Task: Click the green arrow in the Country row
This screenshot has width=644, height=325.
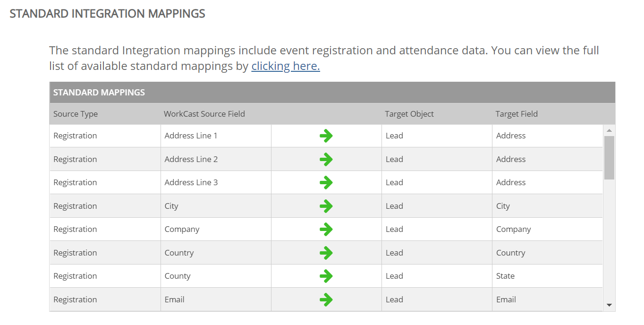Action: tap(326, 253)
